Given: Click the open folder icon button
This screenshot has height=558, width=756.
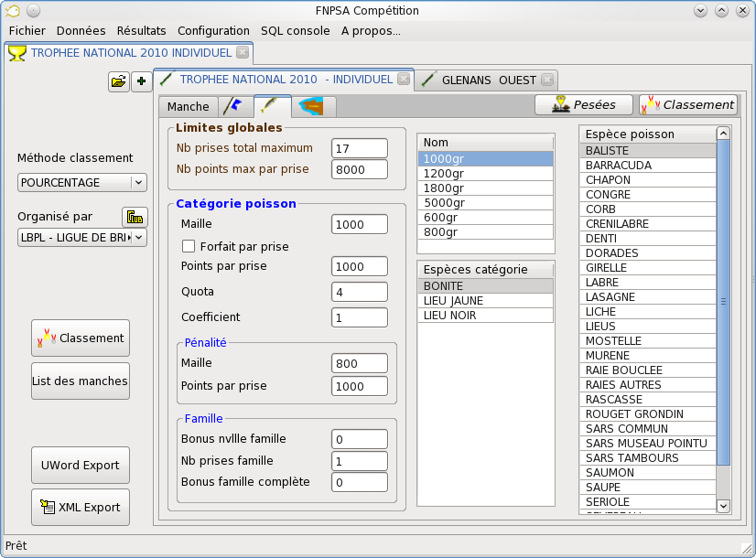Looking at the screenshot, I should [118, 81].
